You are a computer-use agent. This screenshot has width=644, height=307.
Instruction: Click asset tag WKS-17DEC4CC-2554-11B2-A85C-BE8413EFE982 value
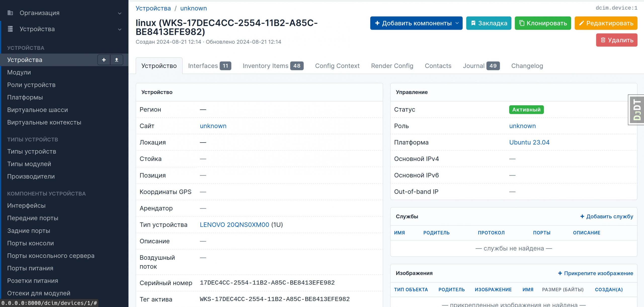click(x=275, y=299)
